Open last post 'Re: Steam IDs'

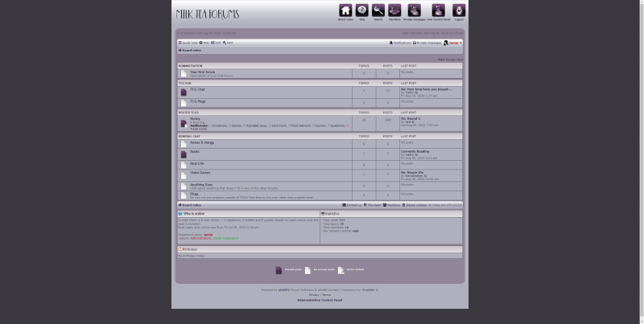(412, 173)
